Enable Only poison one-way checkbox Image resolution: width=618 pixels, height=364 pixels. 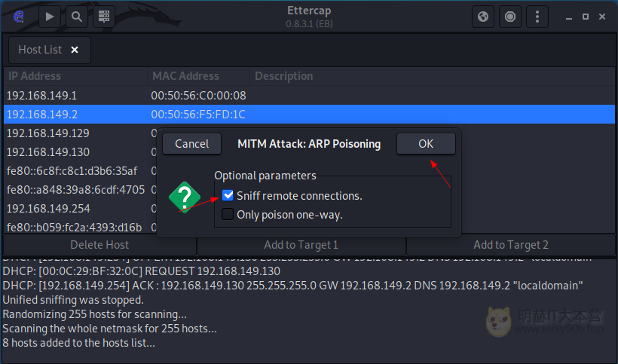point(228,214)
